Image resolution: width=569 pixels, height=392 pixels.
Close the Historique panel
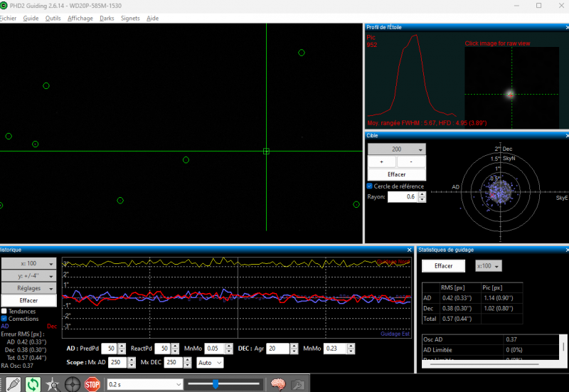[410, 250]
